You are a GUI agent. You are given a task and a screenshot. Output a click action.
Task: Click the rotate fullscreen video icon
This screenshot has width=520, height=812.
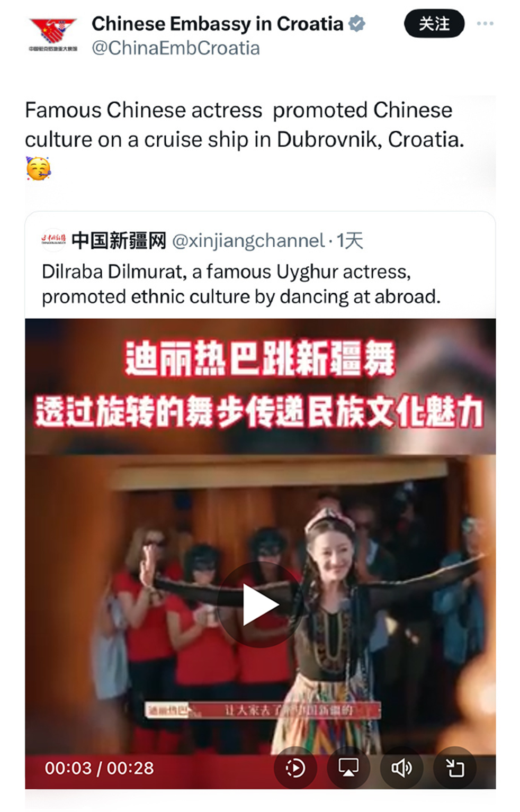coord(455,768)
